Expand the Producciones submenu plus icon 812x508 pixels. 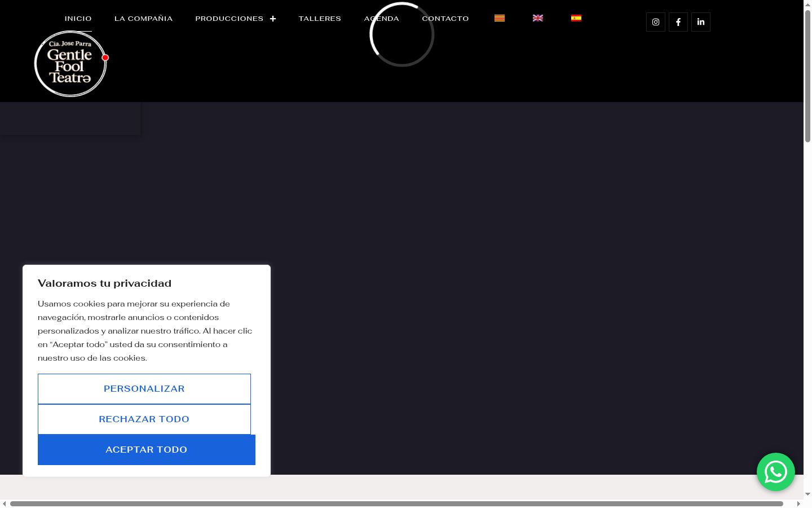tap(273, 19)
